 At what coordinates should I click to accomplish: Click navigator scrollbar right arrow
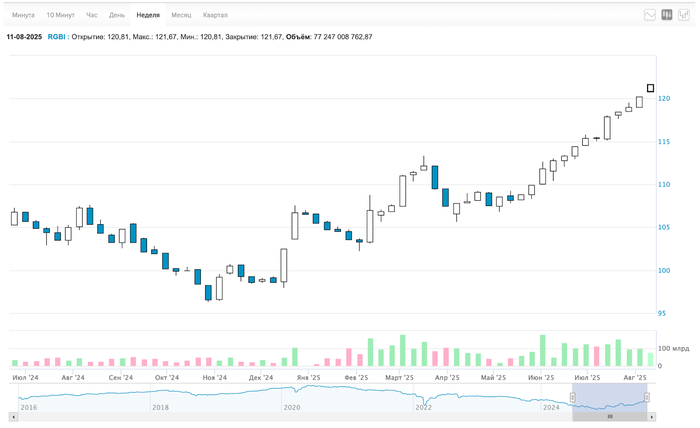[650, 416]
